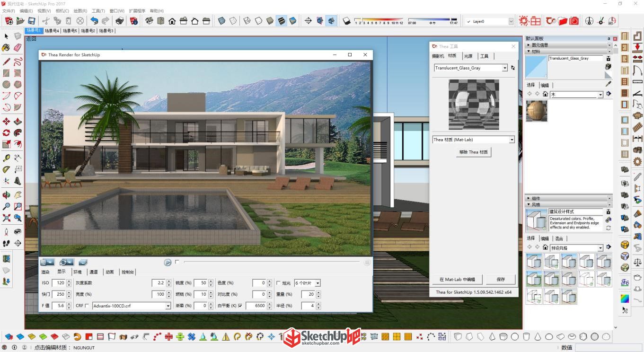Click refresh icon in Thea Render window
The height and width of the screenshot is (352, 644).
(66, 262)
